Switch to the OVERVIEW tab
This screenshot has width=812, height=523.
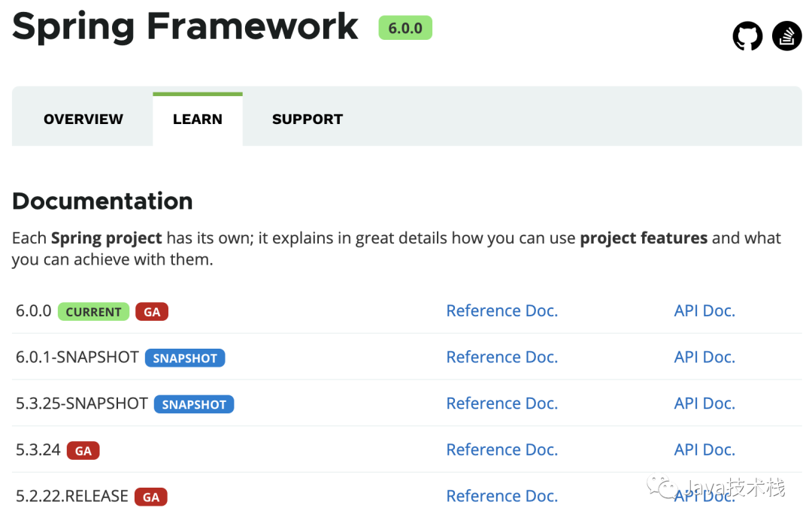pos(83,119)
